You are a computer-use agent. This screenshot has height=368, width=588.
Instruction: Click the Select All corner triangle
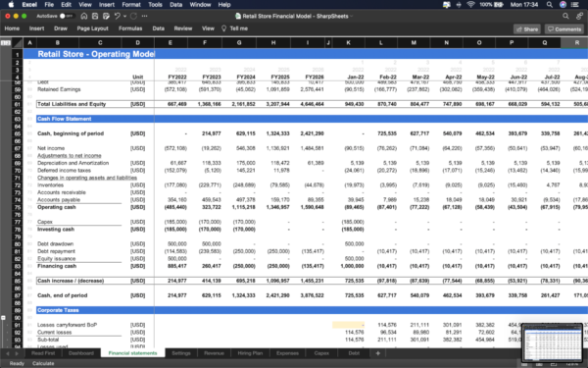point(18,43)
